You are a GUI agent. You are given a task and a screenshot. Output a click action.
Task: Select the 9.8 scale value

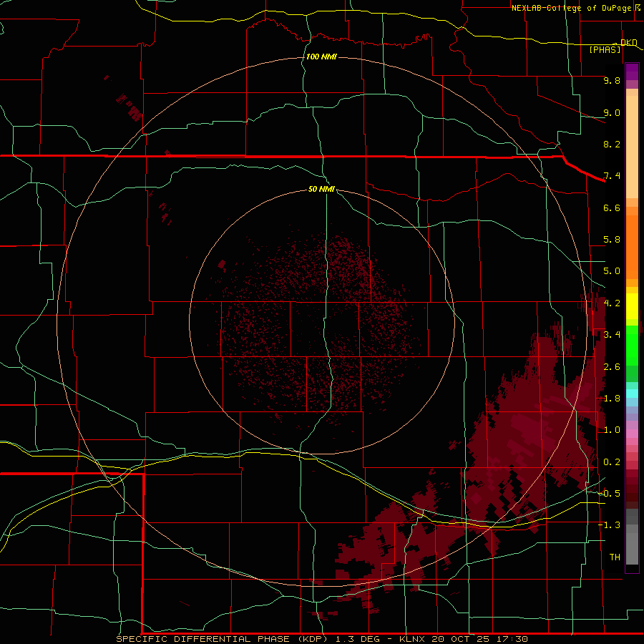click(612, 81)
